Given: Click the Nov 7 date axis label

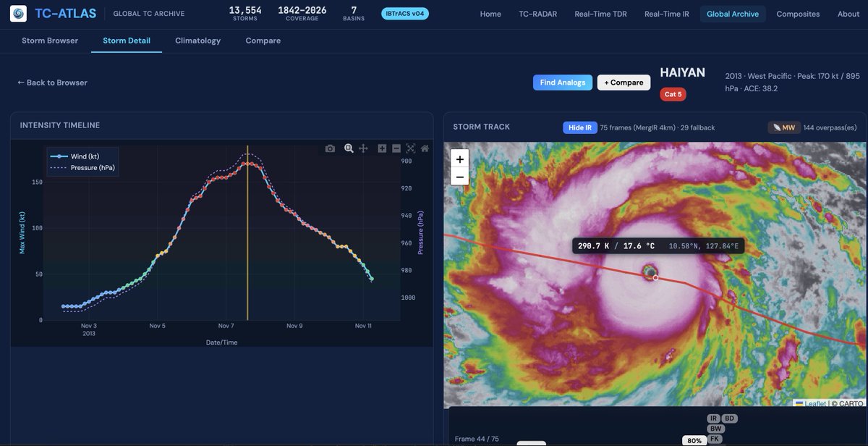Looking at the screenshot, I should 226,326.
